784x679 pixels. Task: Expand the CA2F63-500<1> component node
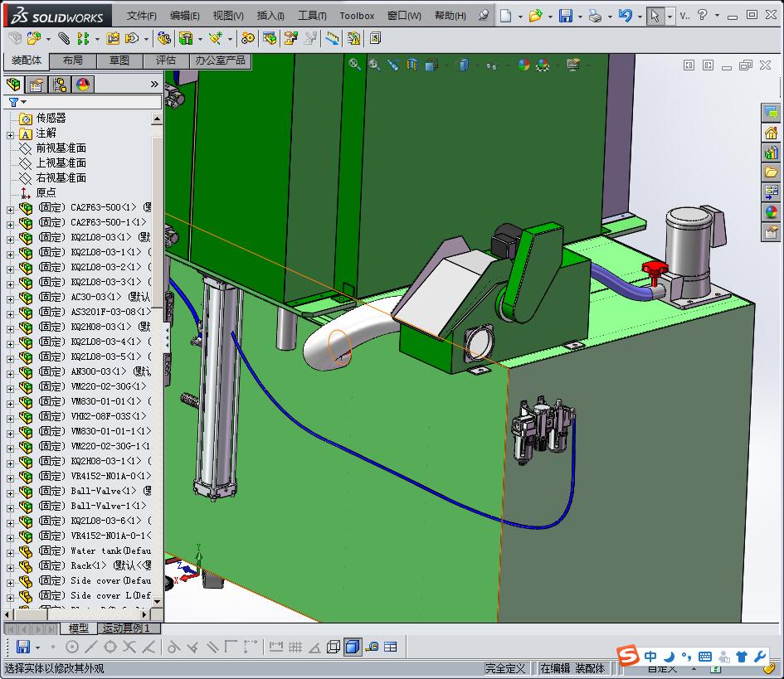coord(10,208)
